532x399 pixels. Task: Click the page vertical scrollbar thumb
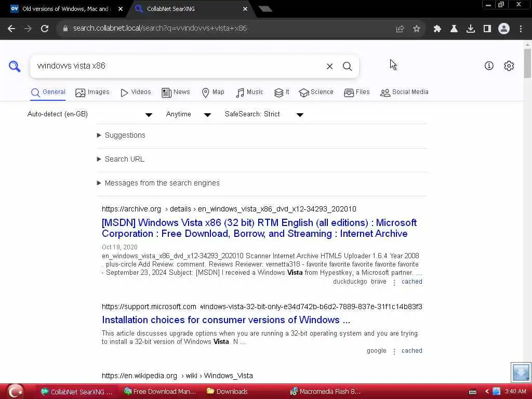click(527, 63)
